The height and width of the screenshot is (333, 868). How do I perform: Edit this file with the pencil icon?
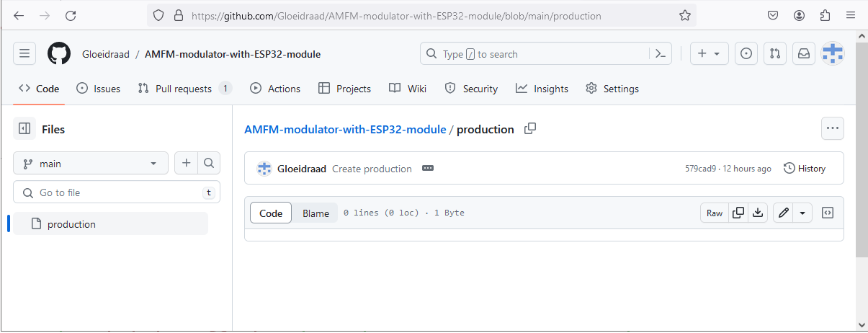pyautogui.click(x=784, y=213)
